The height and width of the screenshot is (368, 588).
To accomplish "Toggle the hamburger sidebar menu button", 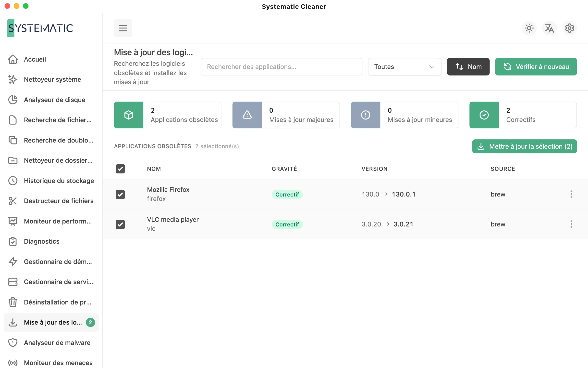I will [x=123, y=28].
